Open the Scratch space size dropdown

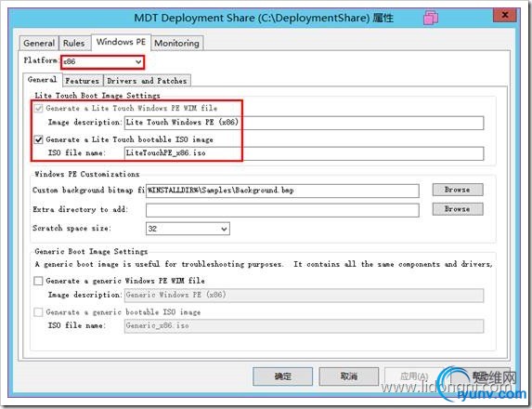(x=188, y=229)
